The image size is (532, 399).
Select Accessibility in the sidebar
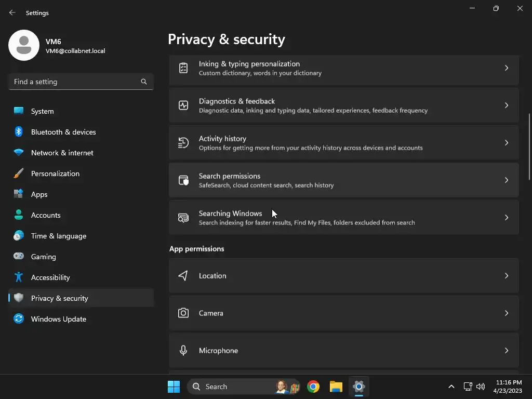pyautogui.click(x=50, y=277)
